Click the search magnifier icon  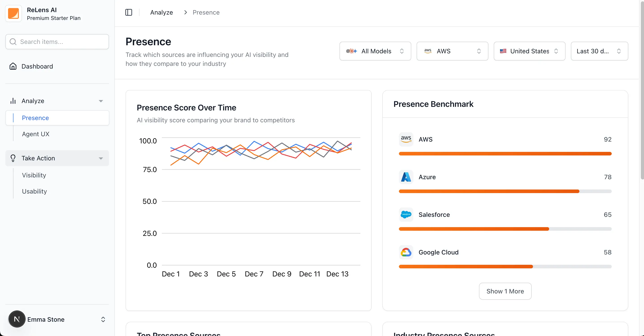pos(13,42)
